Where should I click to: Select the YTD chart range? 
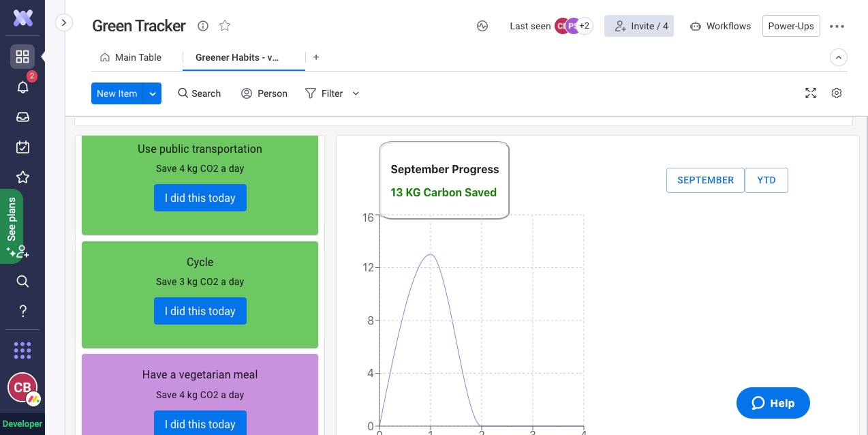point(766,180)
